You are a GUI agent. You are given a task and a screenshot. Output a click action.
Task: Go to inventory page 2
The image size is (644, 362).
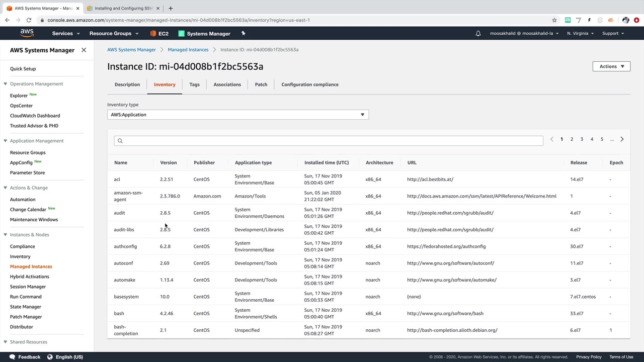click(x=572, y=139)
